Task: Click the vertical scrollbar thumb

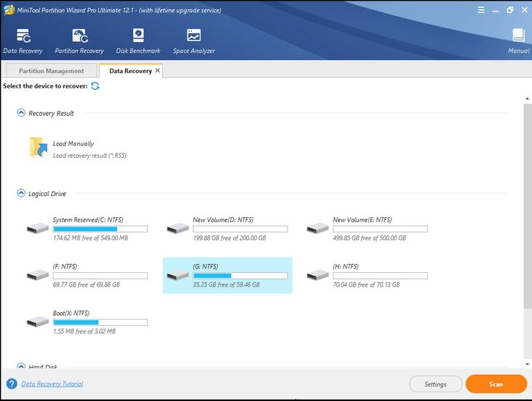Action: click(527, 206)
